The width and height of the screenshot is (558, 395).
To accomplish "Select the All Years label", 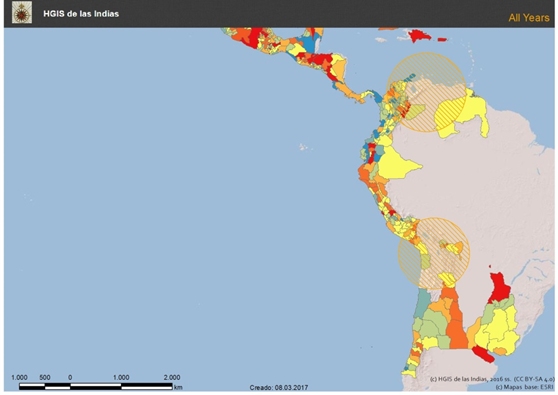I will click(529, 18).
